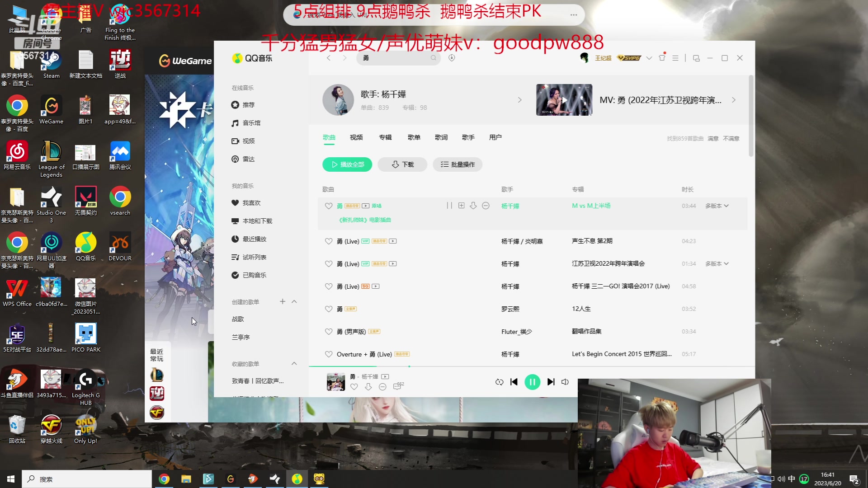The width and height of the screenshot is (868, 488).
Task: Expand 多版本 for the 01:34 勇 (Live) row
Action: 717,263
